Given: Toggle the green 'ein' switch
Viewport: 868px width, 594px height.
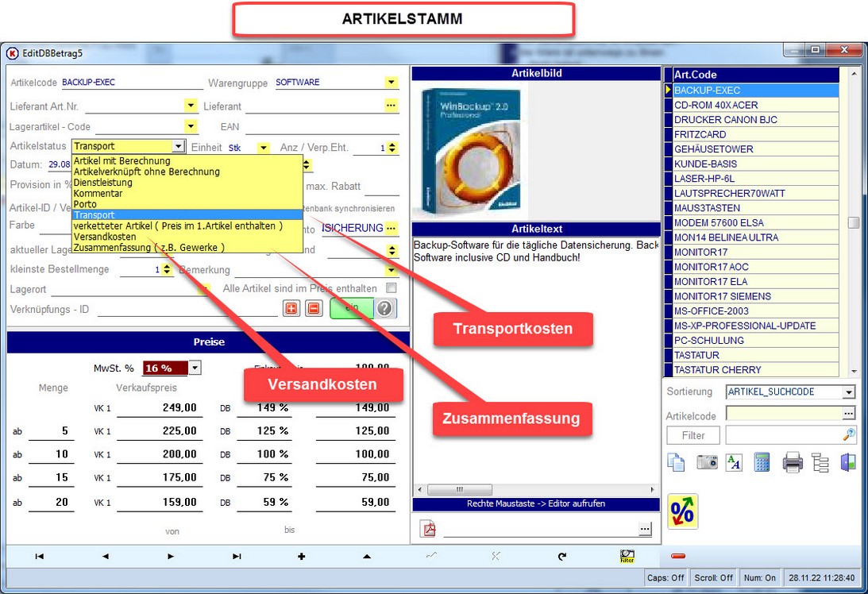Looking at the screenshot, I should 351,308.
